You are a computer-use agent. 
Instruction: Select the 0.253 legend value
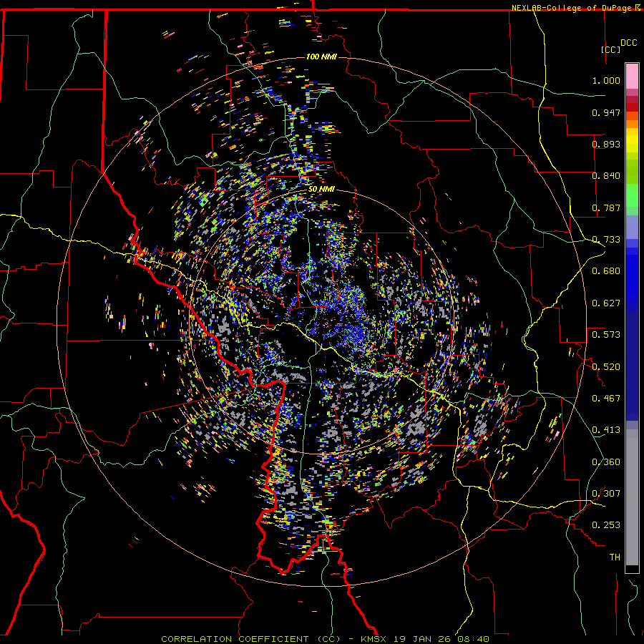606,525
